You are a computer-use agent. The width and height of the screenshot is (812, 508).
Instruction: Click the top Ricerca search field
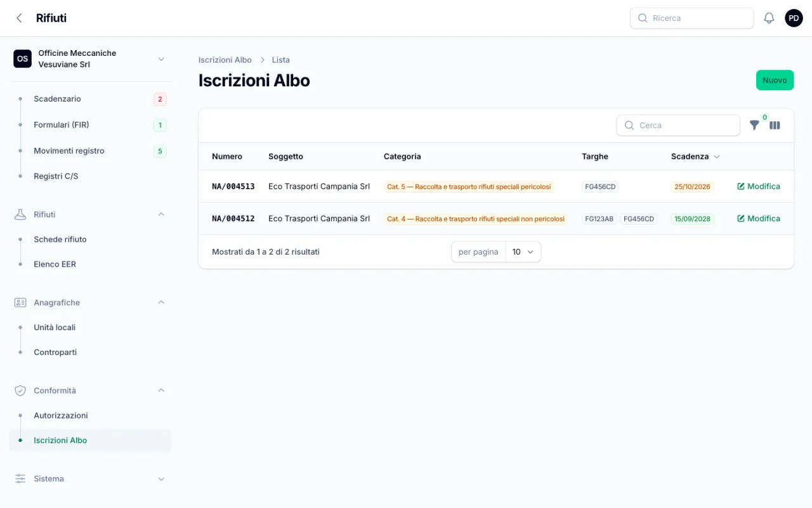[691, 18]
